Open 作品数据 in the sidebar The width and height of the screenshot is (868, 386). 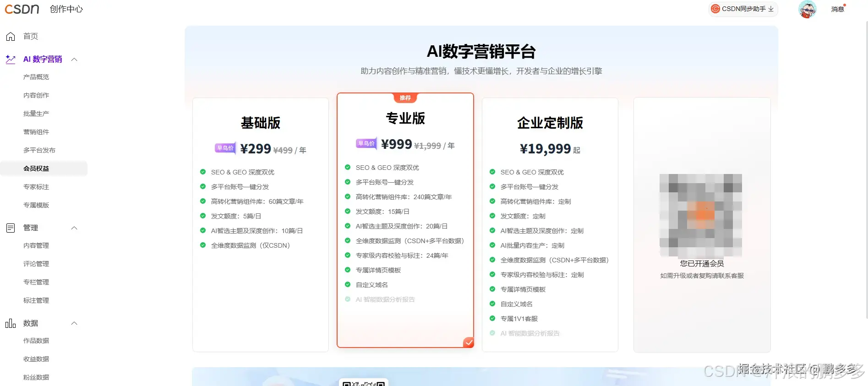click(36, 341)
